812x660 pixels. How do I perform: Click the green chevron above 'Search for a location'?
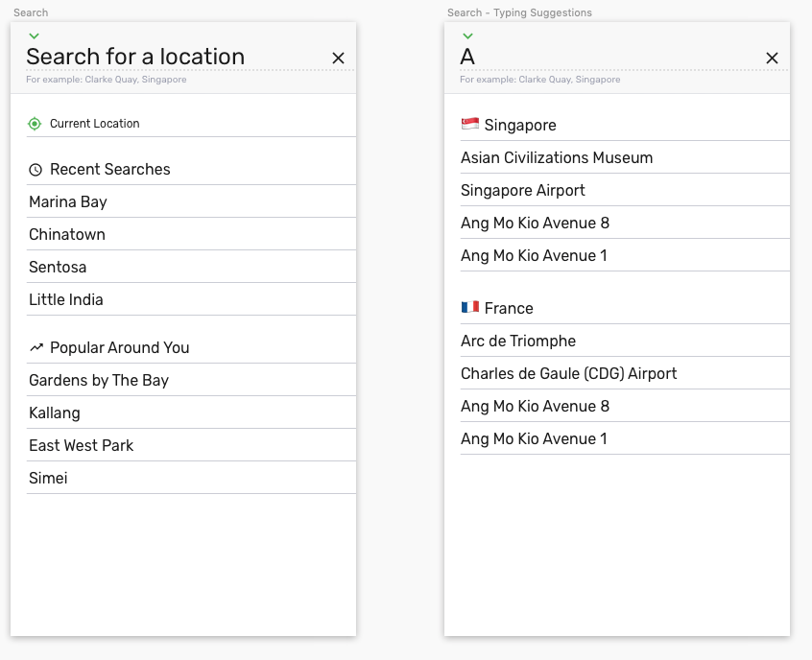pos(35,36)
